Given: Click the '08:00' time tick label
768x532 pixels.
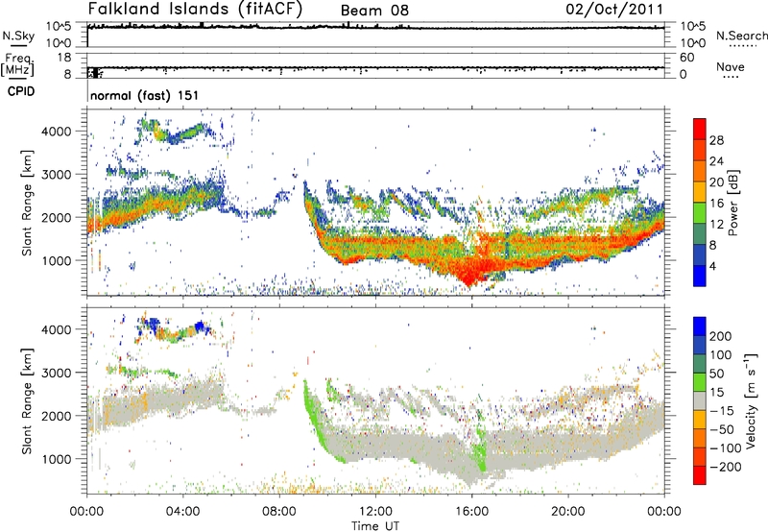Looking at the screenshot, I should click(279, 512).
